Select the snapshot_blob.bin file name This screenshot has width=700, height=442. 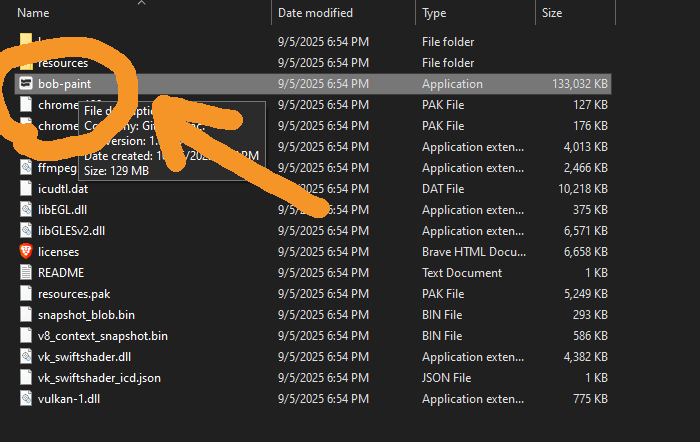tap(86, 315)
